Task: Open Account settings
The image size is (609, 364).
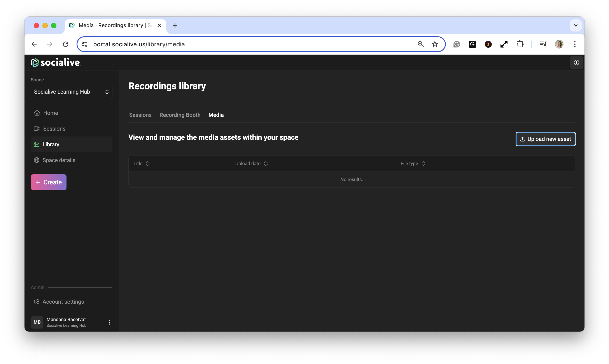Action: click(63, 302)
